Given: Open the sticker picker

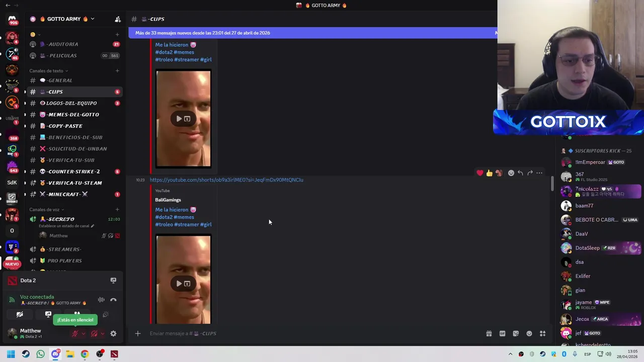Looking at the screenshot, I should (x=516, y=333).
